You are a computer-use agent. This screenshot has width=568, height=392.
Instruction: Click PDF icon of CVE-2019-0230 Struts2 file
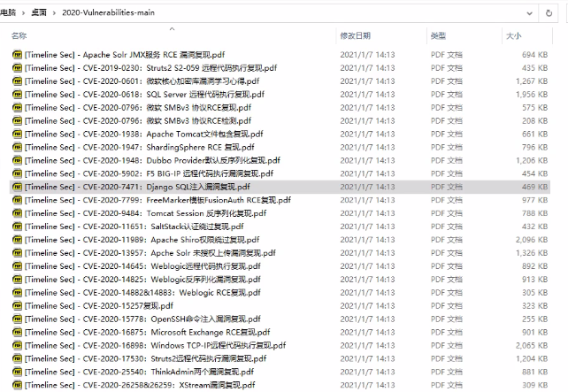pyautogui.click(x=17, y=68)
